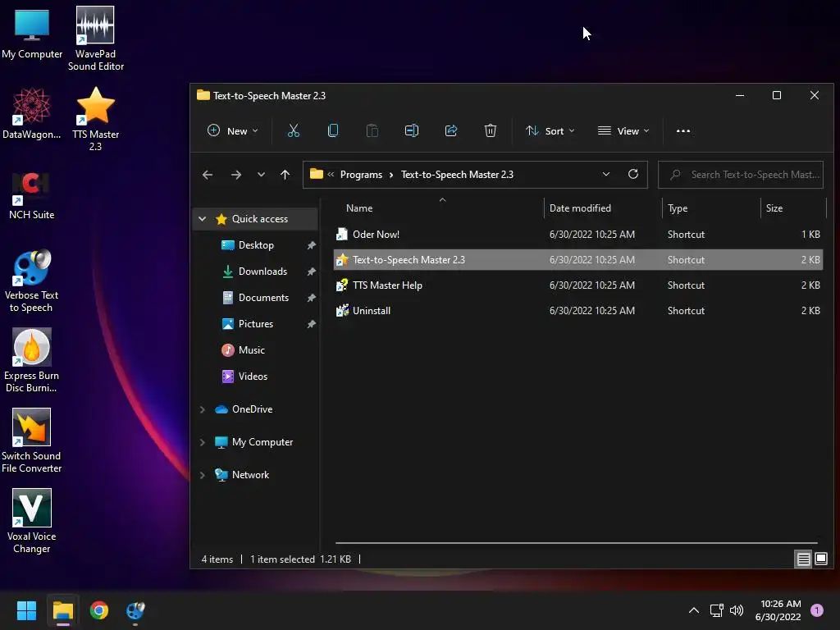Open the Sort dropdown menu
Viewport: 840px width, 630px height.
(550, 130)
